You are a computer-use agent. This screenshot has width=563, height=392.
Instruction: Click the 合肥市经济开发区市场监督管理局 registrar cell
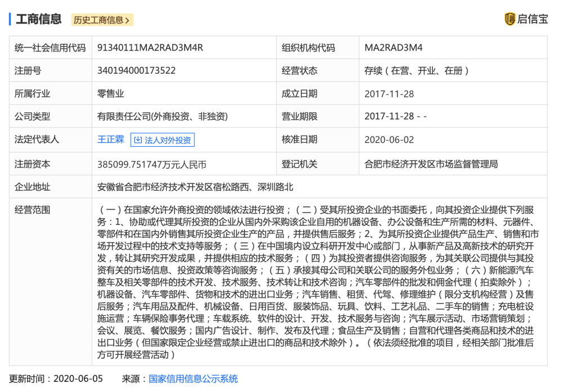click(x=453, y=164)
